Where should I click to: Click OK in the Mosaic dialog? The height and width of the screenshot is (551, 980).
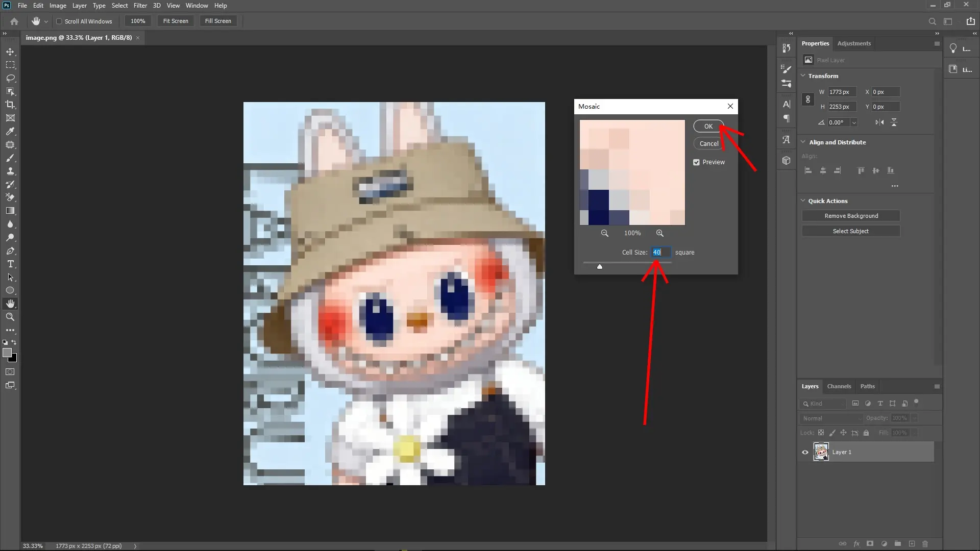click(x=708, y=126)
